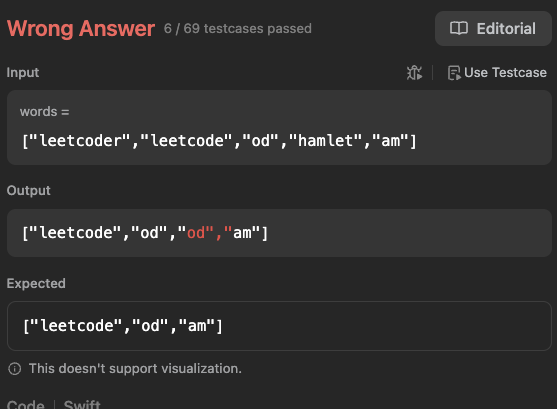This screenshot has width=557, height=409.
Task: Click the Input section label
Action: coord(23,72)
